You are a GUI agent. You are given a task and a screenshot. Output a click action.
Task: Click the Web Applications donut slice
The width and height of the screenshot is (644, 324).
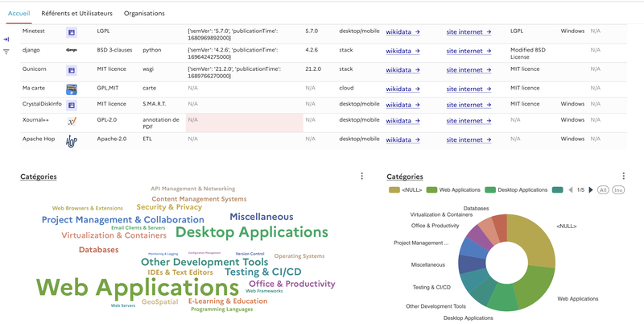pyautogui.click(x=536, y=288)
